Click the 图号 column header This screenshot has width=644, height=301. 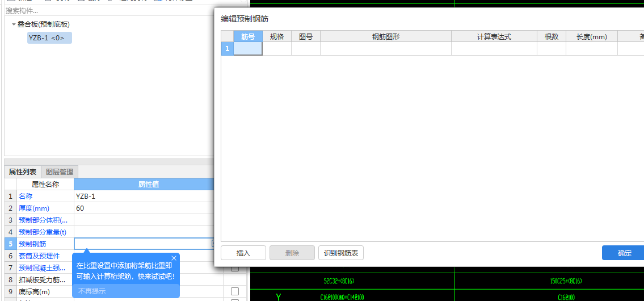[306, 36]
